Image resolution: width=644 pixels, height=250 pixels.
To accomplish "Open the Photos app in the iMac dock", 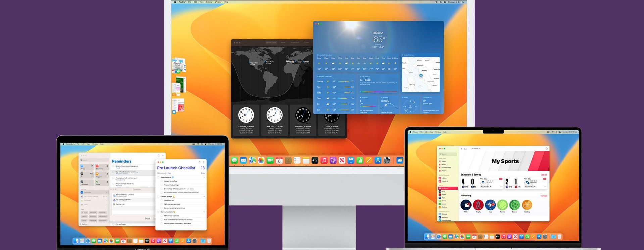I will [261, 161].
